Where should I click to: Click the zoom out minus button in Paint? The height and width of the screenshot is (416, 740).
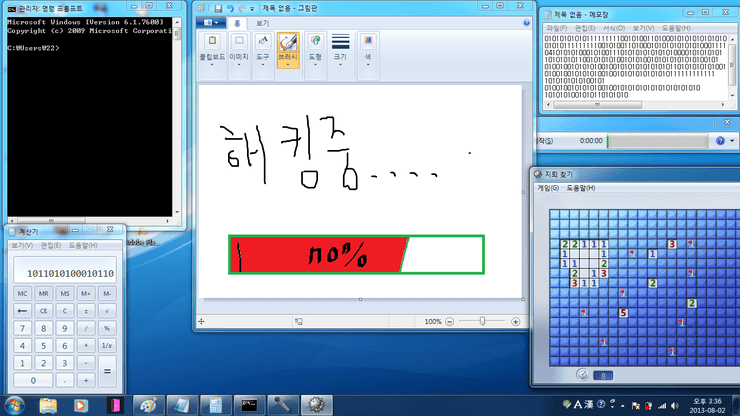pyautogui.click(x=451, y=322)
